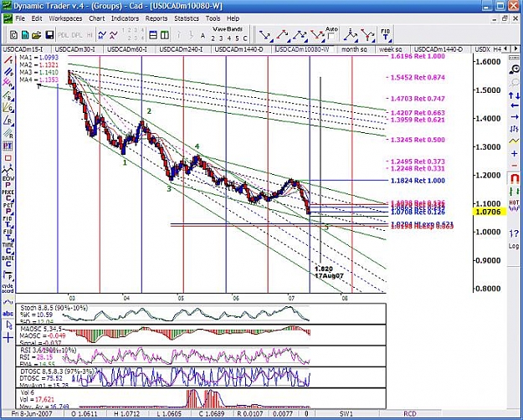Image resolution: width=523 pixels, height=420 pixels.
Task: Select the arrow pointer tool
Action: click(x=8, y=325)
